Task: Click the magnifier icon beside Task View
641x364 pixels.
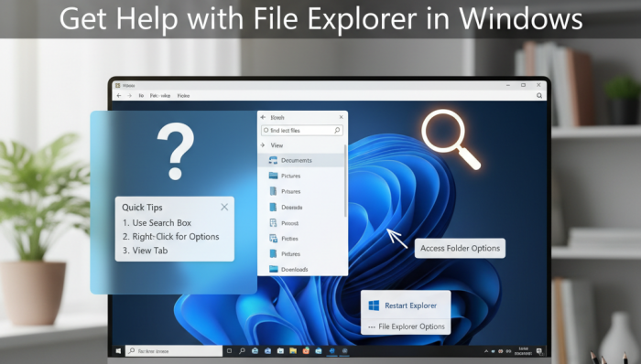Action: 242,351
